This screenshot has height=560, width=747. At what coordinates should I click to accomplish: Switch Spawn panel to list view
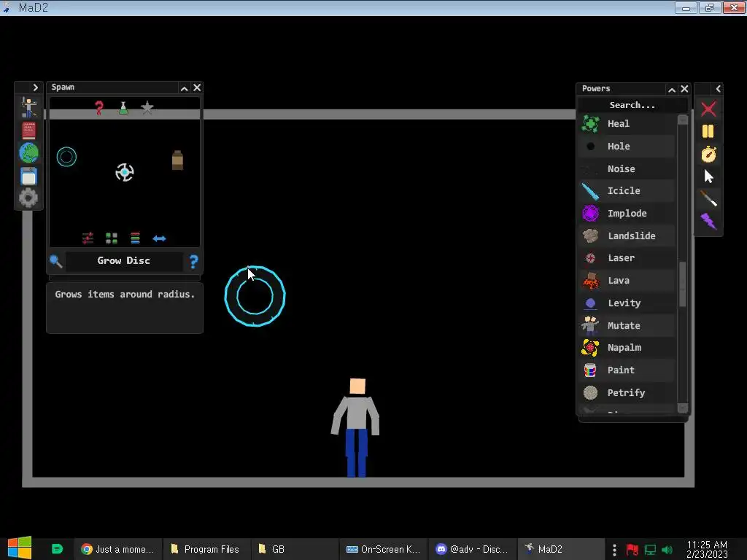pos(135,238)
